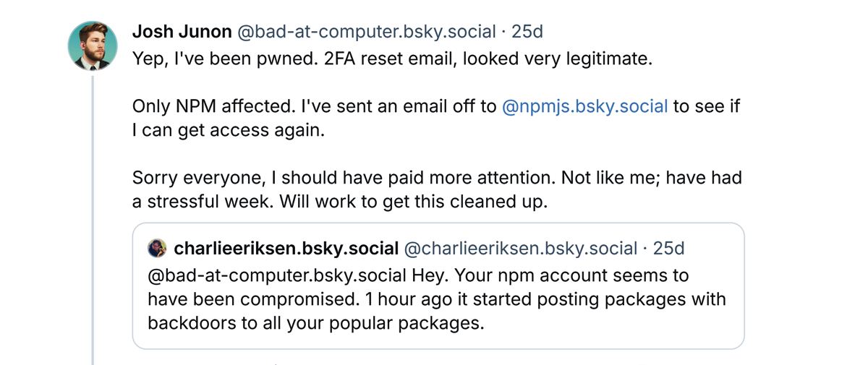The width and height of the screenshot is (868, 365).
Task: Click charlieeriksen's small avatar in quoted post
Action: [x=157, y=249]
